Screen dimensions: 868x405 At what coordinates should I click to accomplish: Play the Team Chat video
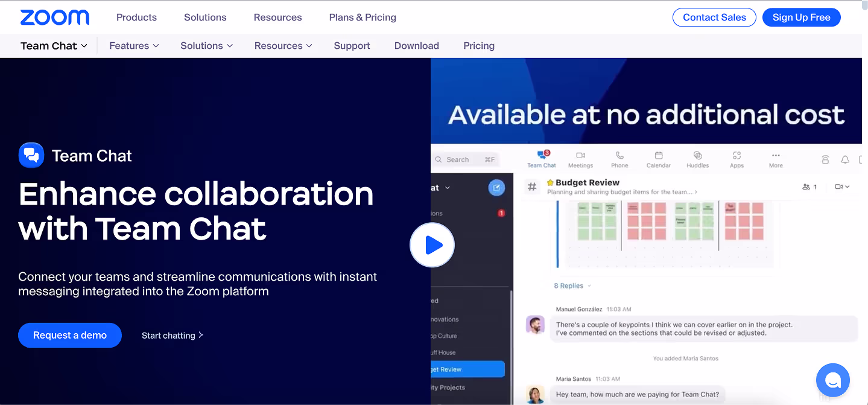(432, 245)
